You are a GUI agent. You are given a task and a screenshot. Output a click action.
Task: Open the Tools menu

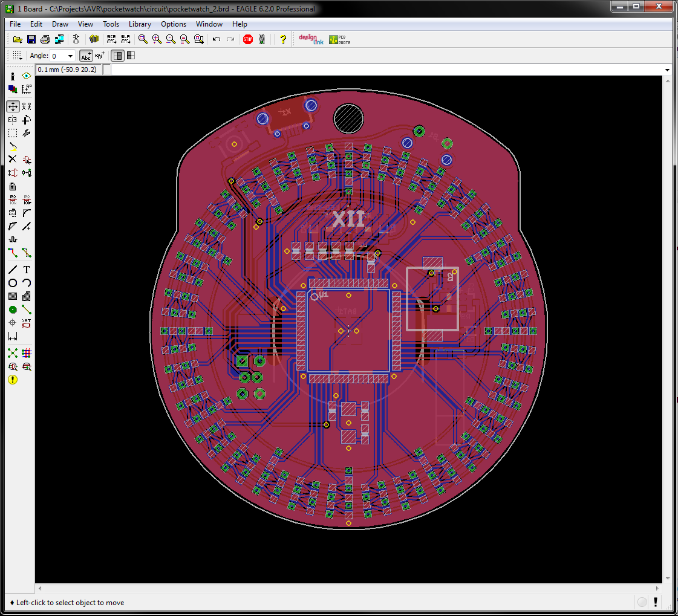pos(111,24)
